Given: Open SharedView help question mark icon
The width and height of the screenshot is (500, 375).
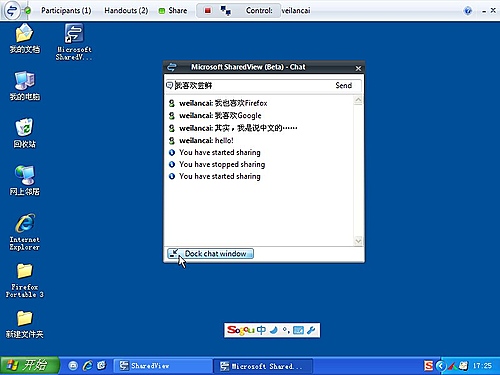Looking at the screenshot, I should [468, 11].
